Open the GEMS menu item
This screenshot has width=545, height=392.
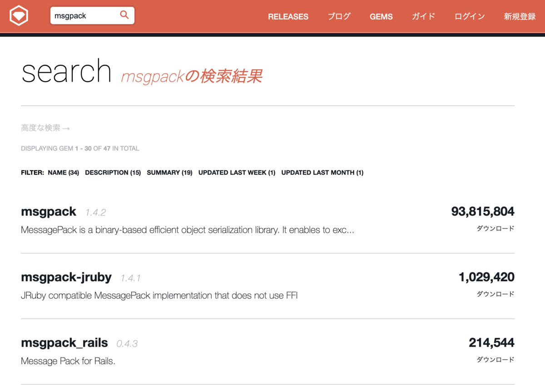pyautogui.click(x=381, y=16)
